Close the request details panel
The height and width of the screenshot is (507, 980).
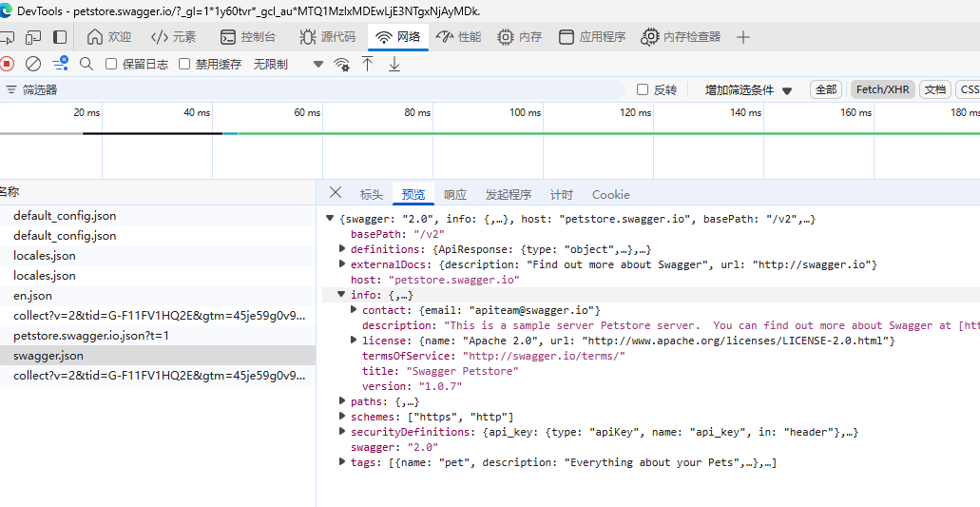(336, 192)
